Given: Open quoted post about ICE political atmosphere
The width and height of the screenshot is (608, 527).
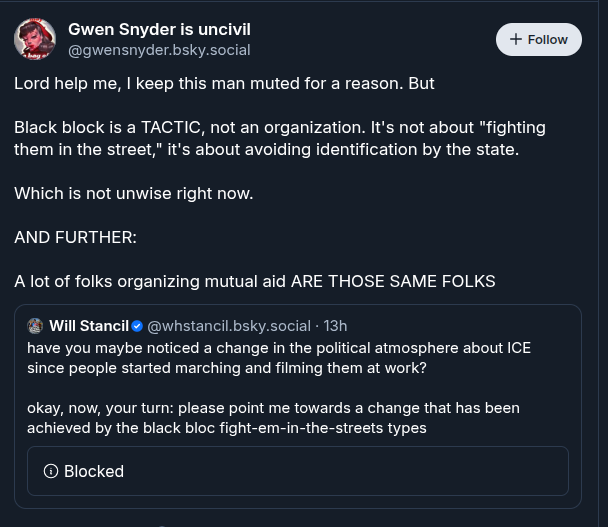Looking at the screenshot, I should click(x=278, y=358).
